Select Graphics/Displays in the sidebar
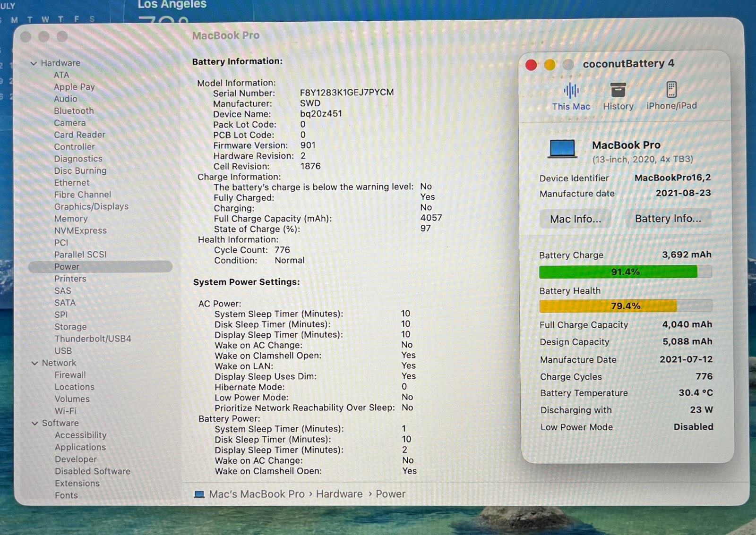 (x=91, y=207)
